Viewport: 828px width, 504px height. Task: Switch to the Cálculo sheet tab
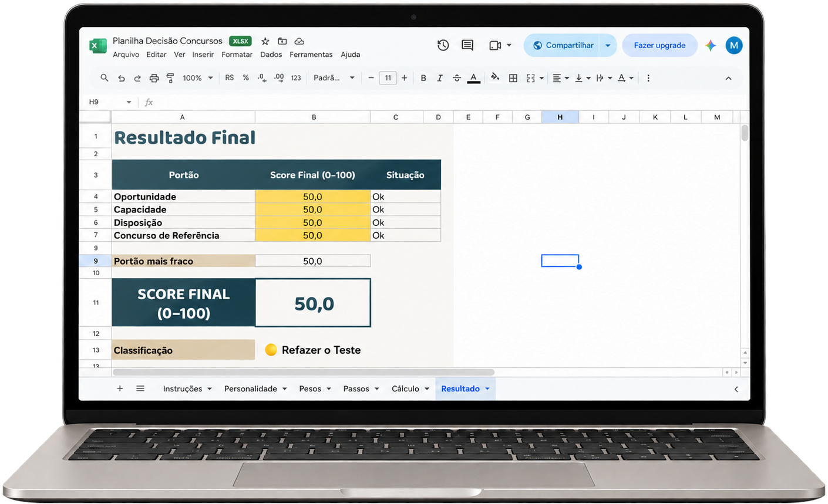click(x=405, y=389)
